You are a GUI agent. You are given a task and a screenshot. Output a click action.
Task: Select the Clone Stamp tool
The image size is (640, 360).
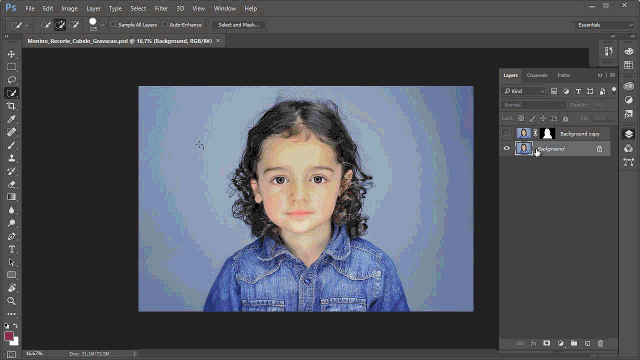point(11,158)
